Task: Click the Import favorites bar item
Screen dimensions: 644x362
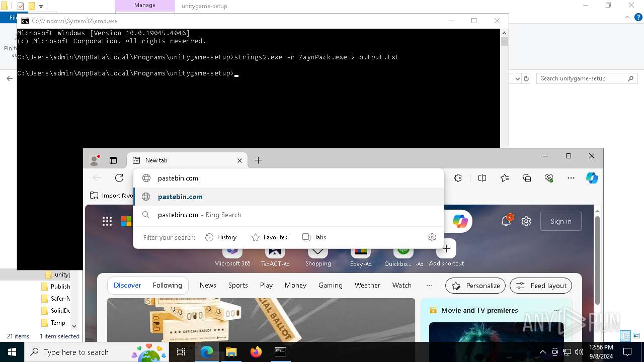Action: click(111, 196)
